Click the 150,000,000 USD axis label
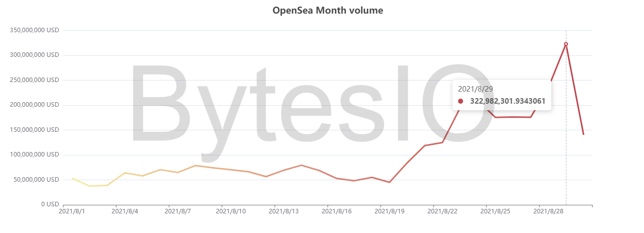 (34, 130)
